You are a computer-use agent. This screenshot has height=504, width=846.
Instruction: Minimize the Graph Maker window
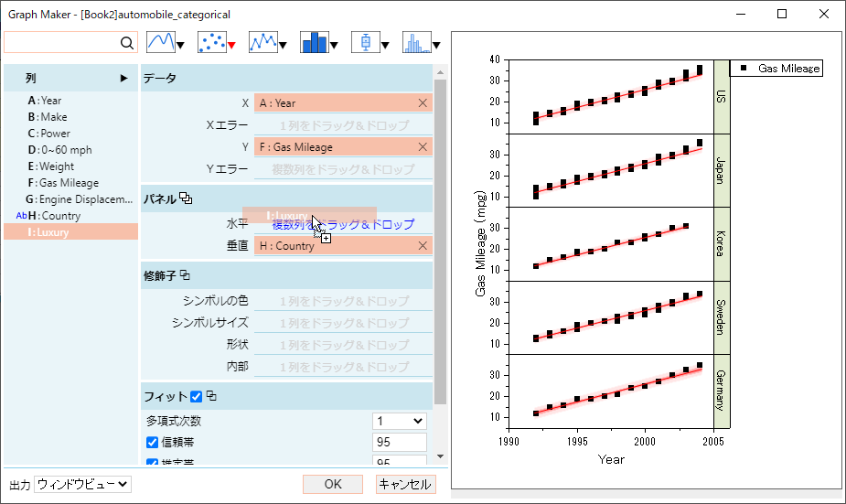[741, 14]
